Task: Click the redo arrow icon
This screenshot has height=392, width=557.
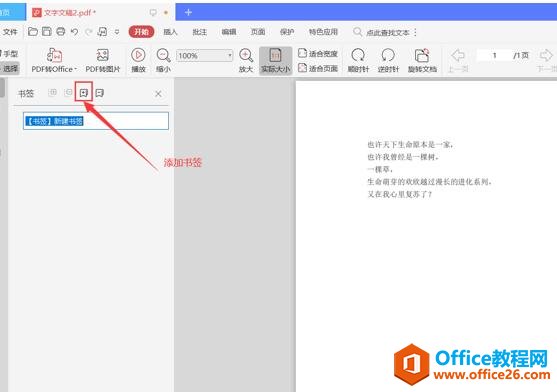Action: pyautogui.click(x=88, y=32)
